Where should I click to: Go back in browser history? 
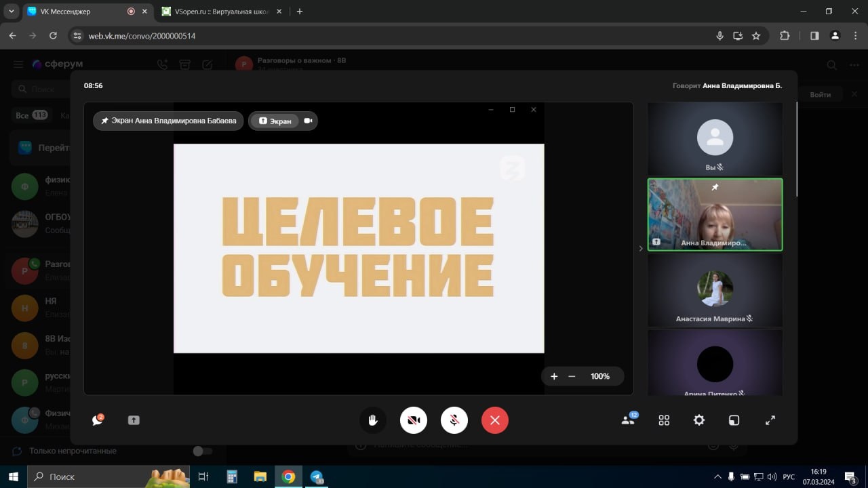click(12, 36)
